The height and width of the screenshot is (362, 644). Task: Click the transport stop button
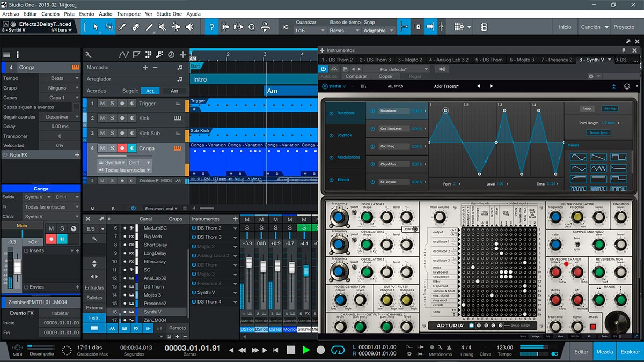(x=291, y=350)
